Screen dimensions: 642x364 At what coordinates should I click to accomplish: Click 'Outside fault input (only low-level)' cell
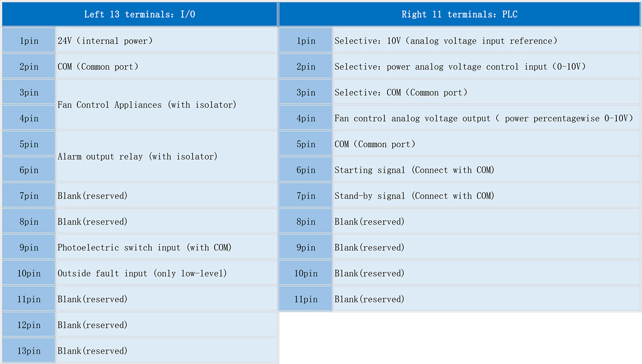pos(167,273)
